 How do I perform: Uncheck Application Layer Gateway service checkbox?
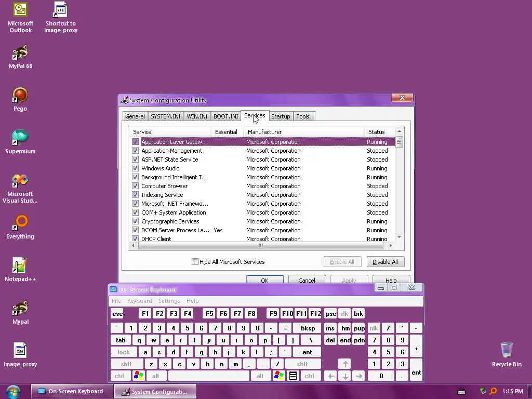point(135,141)
